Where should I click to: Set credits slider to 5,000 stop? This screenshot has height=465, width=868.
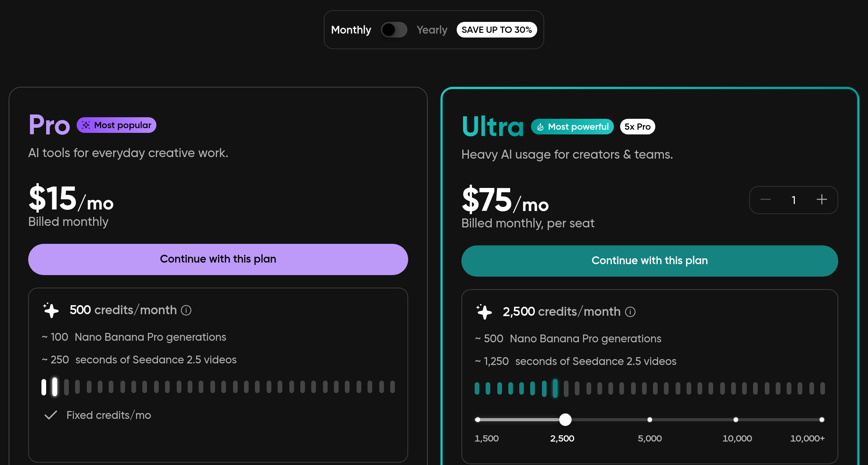pyautogui.click(x=650, y=420)
